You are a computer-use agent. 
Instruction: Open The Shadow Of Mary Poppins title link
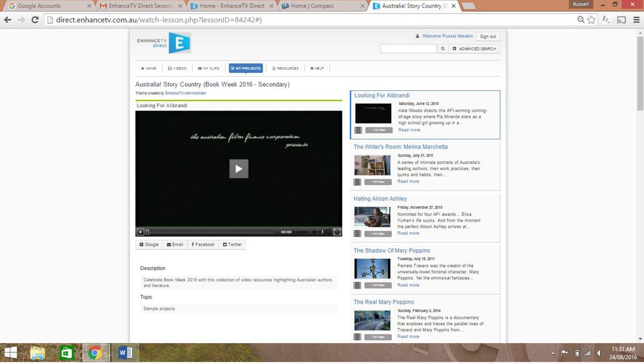[392, 251]
